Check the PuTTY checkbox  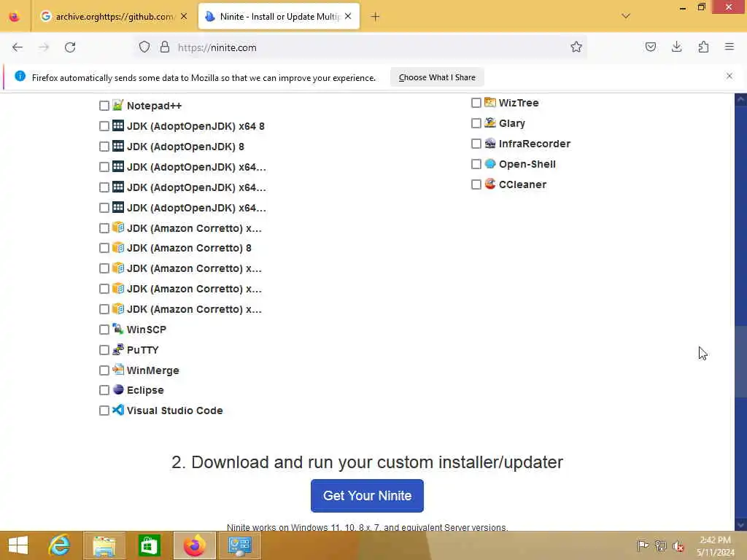coord(104,350)
